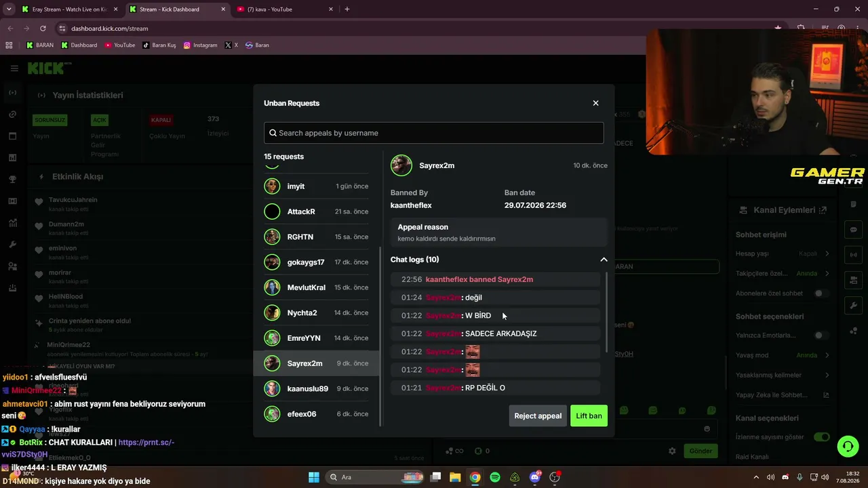The height and width of the screenshot is (488, 868).
Task: Lift ban for Sayrex2m
Action: 589,415
